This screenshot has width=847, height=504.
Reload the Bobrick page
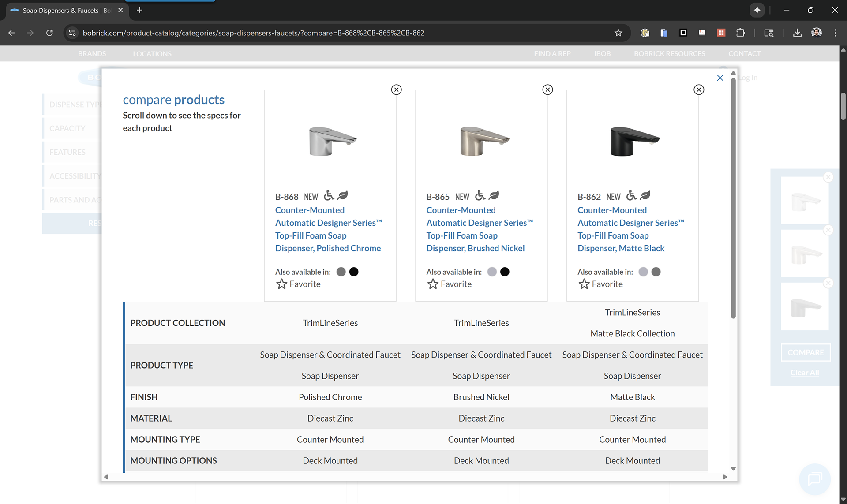49,33
